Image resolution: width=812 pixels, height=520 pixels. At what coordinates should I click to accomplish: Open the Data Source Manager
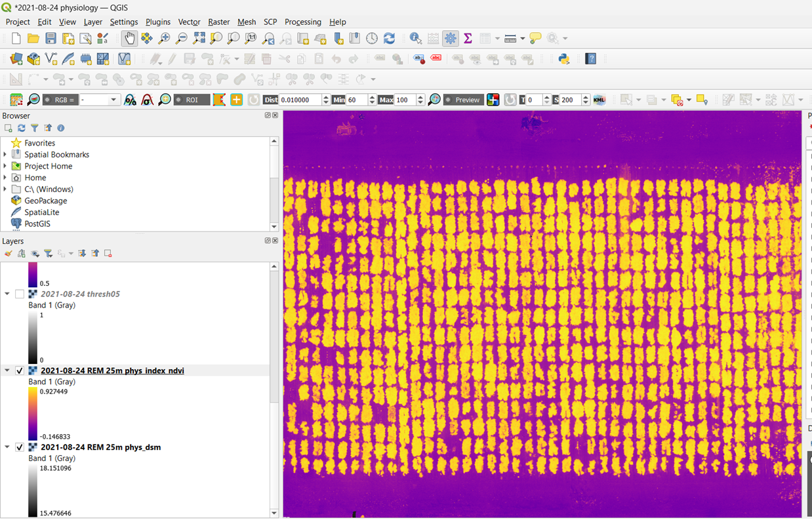(x=16, y=59)
